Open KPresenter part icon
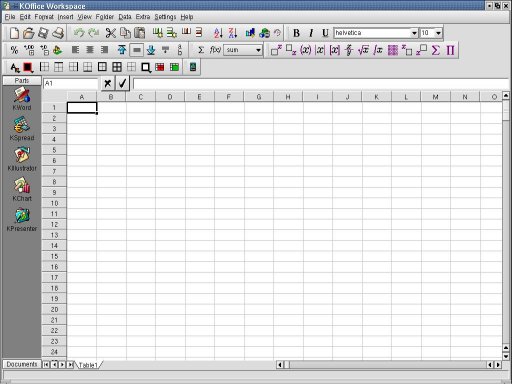 (x=22, y=219)
